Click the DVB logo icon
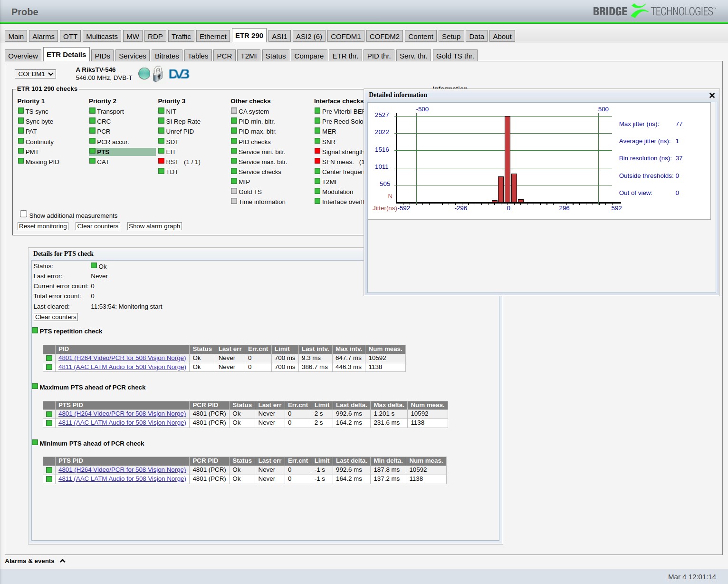 coord(179,74)
